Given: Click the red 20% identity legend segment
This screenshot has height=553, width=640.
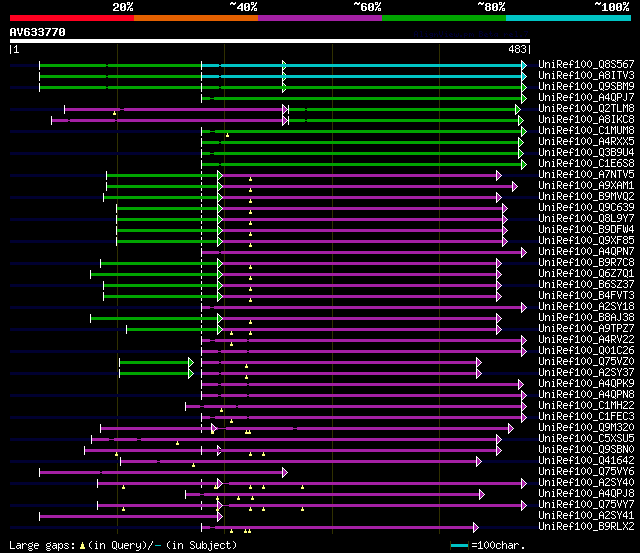Looking at the screenshot, I should pos(72,18).
